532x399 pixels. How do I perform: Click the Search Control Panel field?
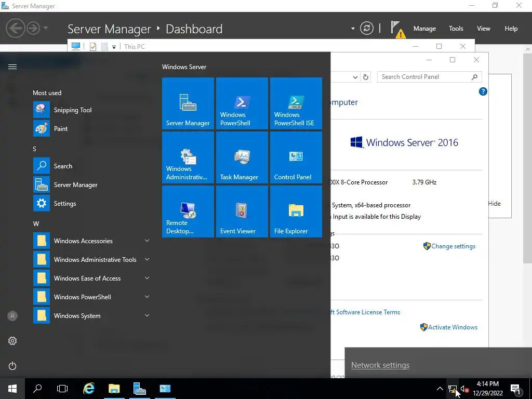click(429, 77)
